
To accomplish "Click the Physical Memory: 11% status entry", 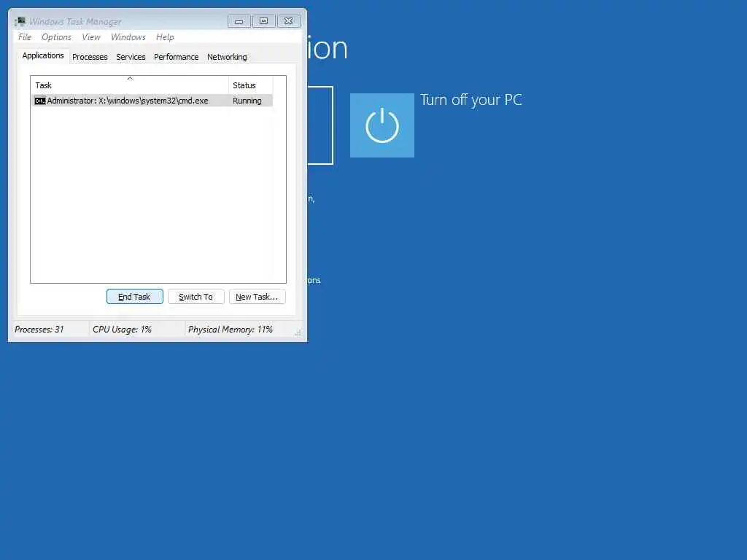I will (231, 330).
